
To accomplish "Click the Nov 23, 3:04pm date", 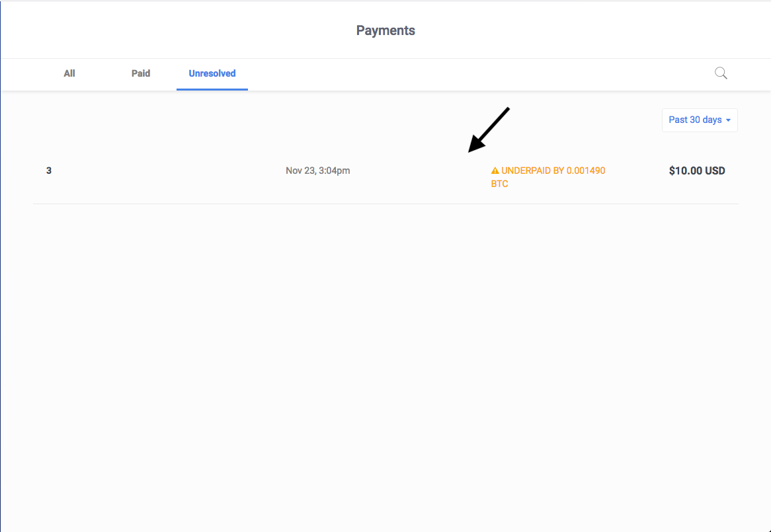I will coord(317,171).
